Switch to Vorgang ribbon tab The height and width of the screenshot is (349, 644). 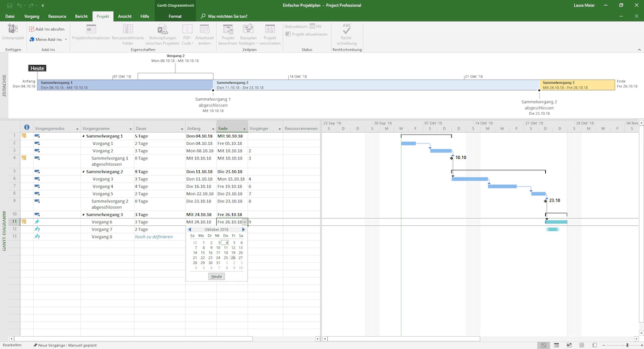point(32,17)
